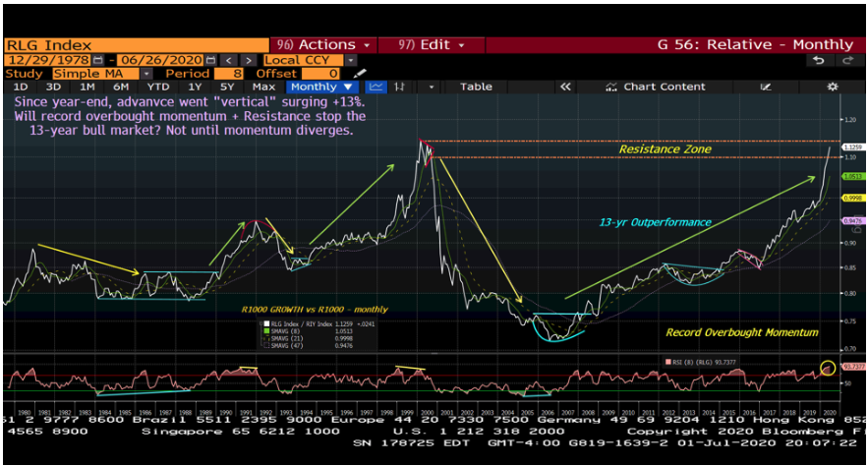Viewport: 868px width, 466px height.
Task: Click the SMAVG (21) legend entry
Action: [x=288, y=338]
